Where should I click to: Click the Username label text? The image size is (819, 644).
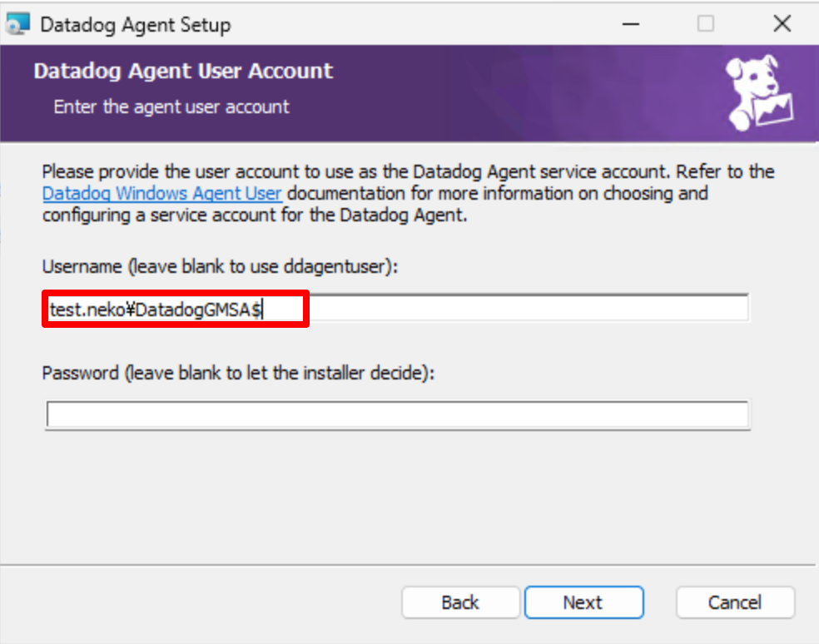[x=220, y=266]
